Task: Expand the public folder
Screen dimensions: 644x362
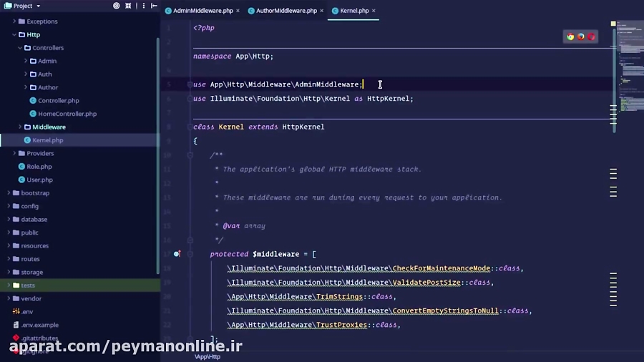Action: 9,233
